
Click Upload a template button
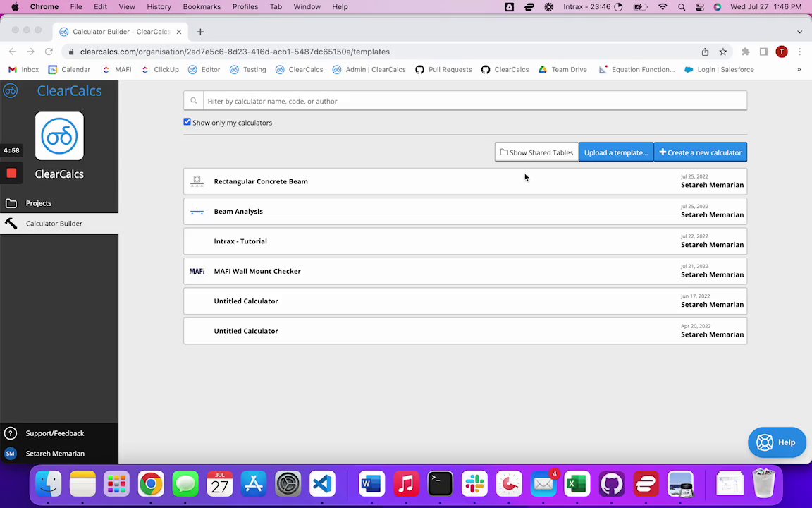616,152
